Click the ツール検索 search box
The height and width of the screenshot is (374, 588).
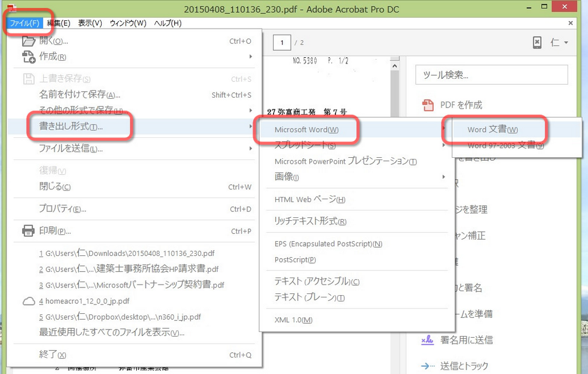point(492,75)
